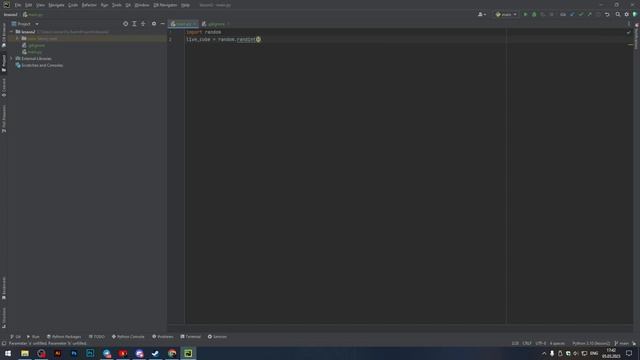Start debugging with the bug icon
640x360 pixels.
click(534, 14)
